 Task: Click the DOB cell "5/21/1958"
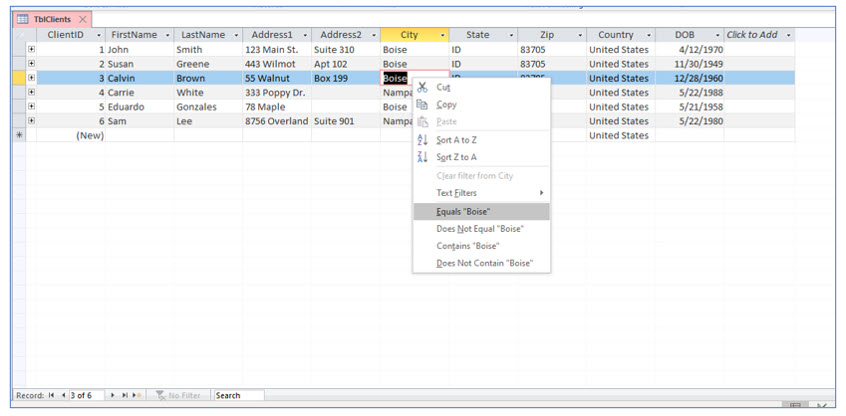tap(690, 107)
